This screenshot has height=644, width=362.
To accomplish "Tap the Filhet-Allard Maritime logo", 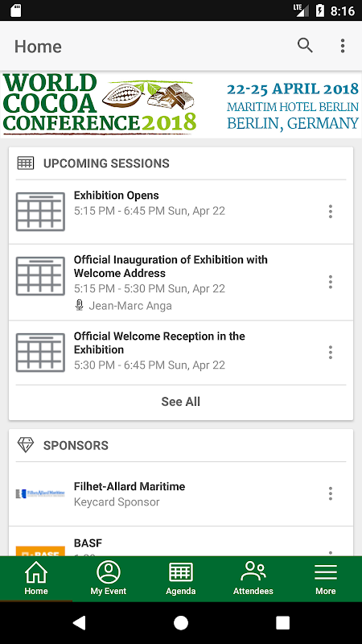I will [x=40, y=493].
